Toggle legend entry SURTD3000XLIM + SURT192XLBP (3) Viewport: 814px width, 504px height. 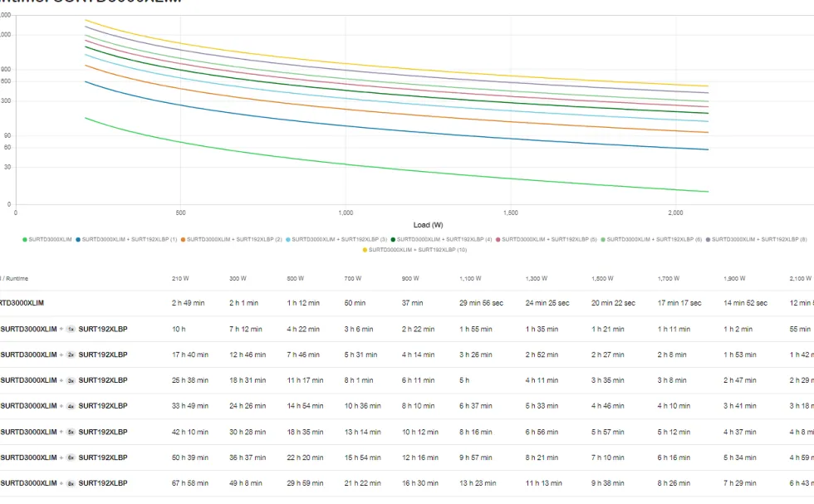336,239
